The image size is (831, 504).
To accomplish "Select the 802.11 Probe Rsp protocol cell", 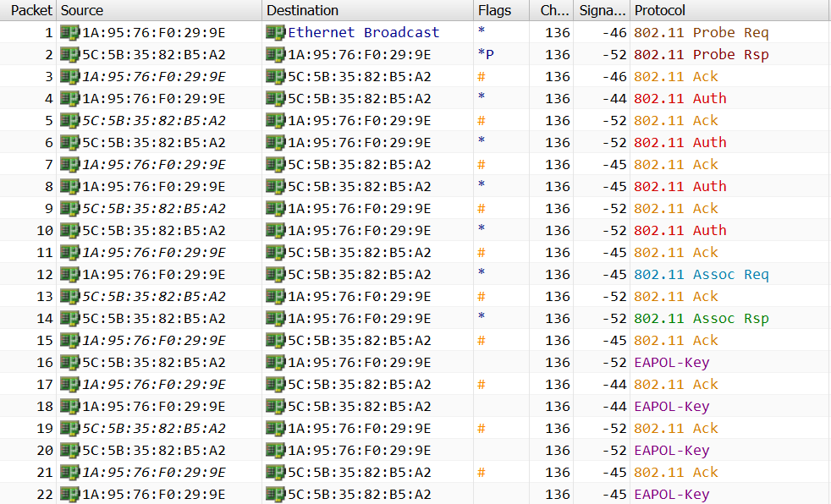I will [701, 55].
